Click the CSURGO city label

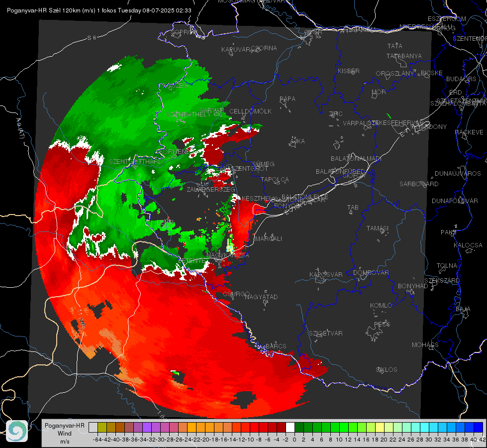[x=236, y=294]
